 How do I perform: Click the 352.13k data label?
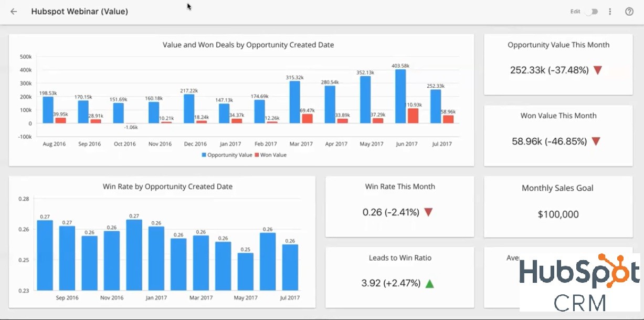point(365,73)
